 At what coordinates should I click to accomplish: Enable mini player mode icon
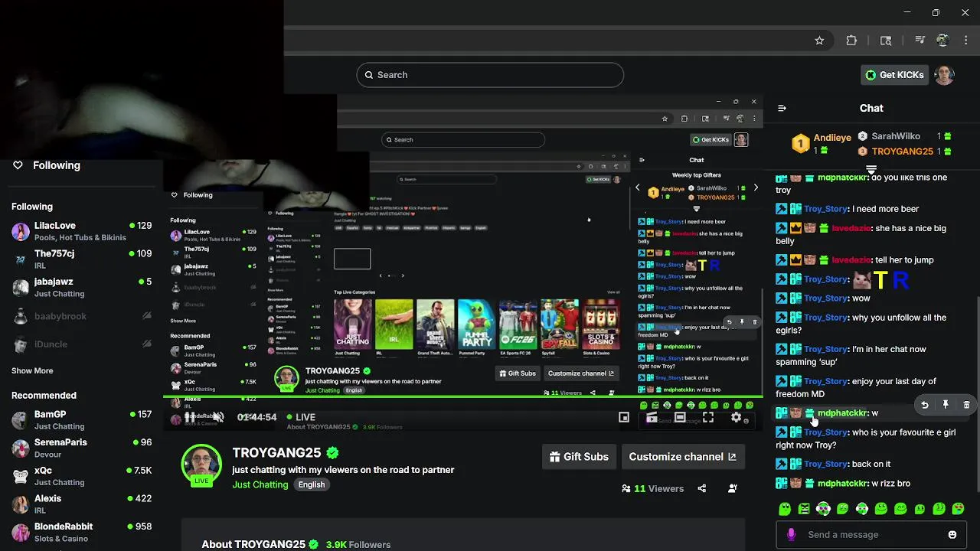624,417
